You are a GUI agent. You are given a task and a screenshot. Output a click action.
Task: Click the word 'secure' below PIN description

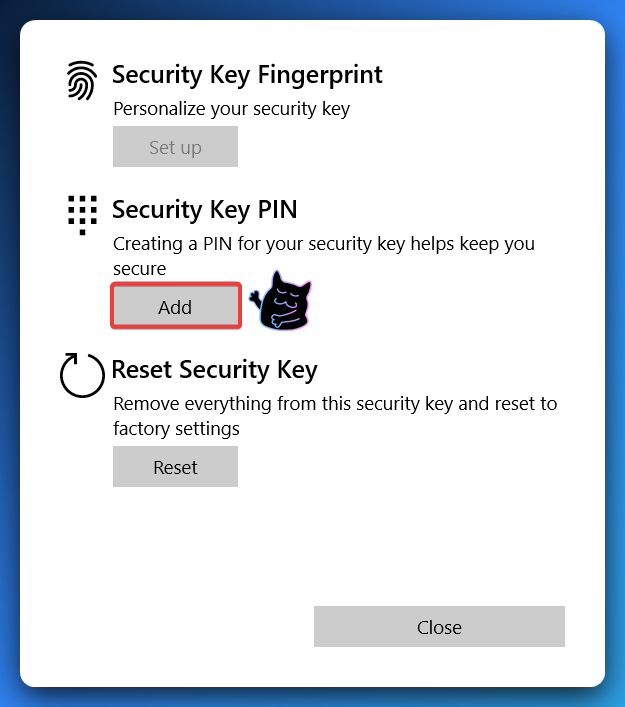click(x=139, y=269)
